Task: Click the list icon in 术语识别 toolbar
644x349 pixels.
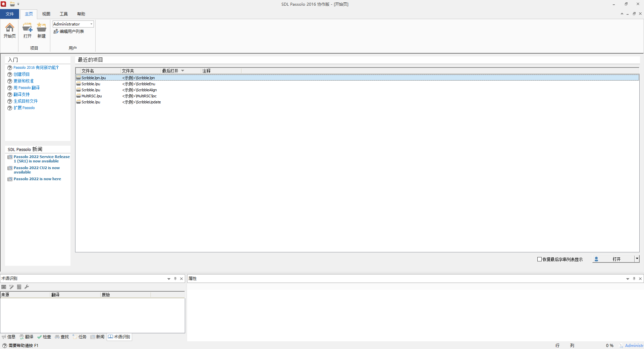Action: click(x=19, y=287)
